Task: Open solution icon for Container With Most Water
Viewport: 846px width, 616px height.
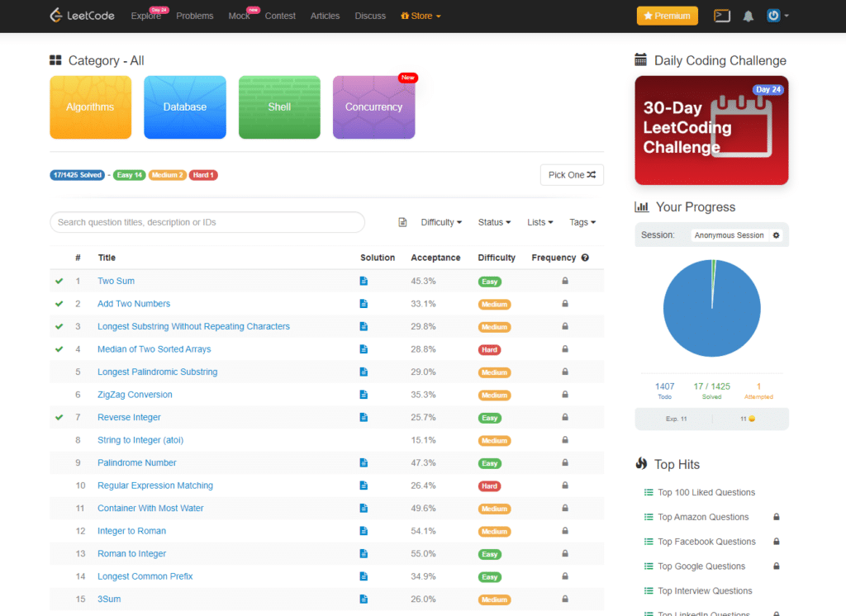Action: [364, 509]
